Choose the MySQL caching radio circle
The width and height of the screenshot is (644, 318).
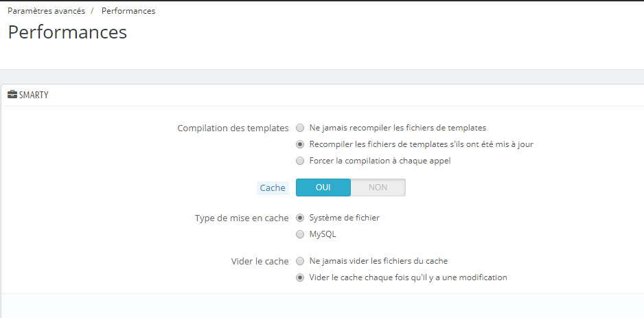point(300,234)
